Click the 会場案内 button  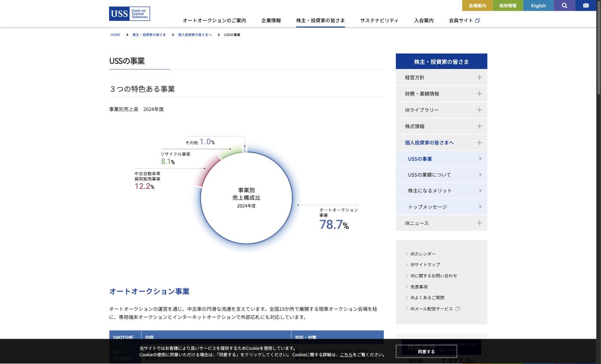(477, 6)
